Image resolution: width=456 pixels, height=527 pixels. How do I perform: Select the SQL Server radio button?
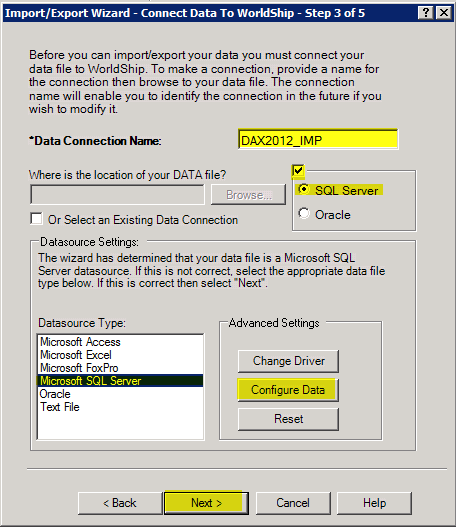point(304,190)
